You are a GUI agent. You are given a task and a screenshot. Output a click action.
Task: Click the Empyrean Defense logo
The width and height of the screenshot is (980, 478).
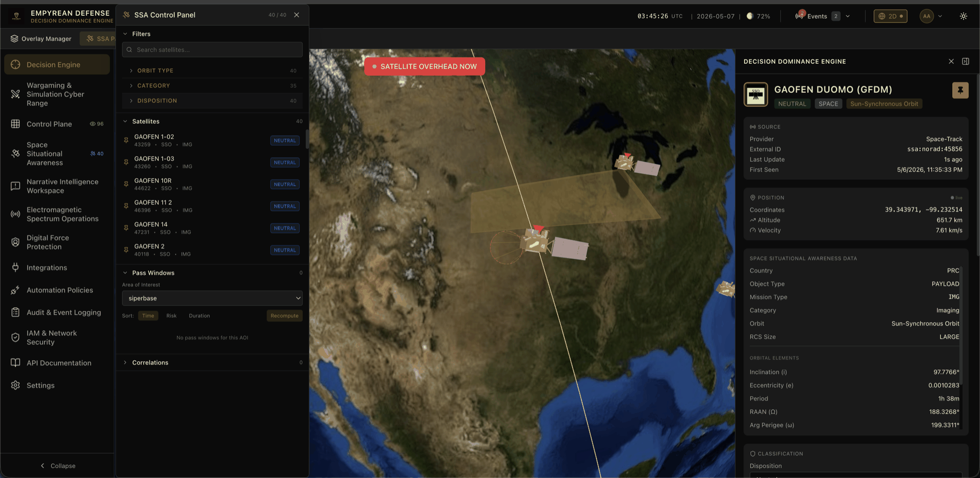coord(16,16)
